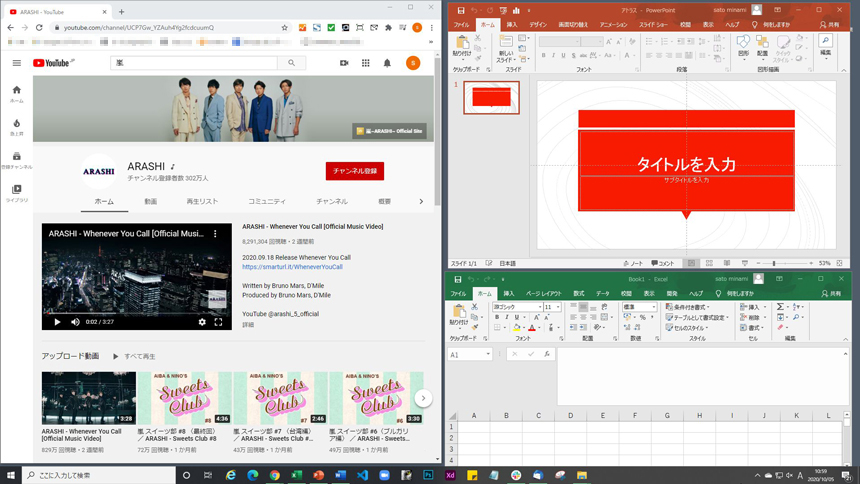
Task: Open the smarturl WheneverYouCall link
Action: click(x=292, y=267)
